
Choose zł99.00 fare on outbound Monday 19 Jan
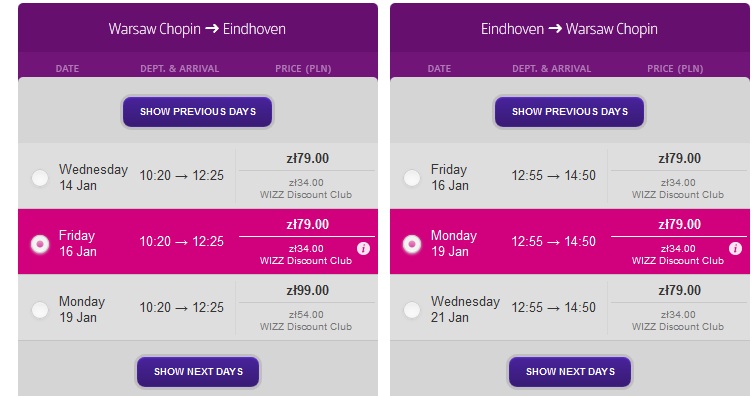click(307, 291)
